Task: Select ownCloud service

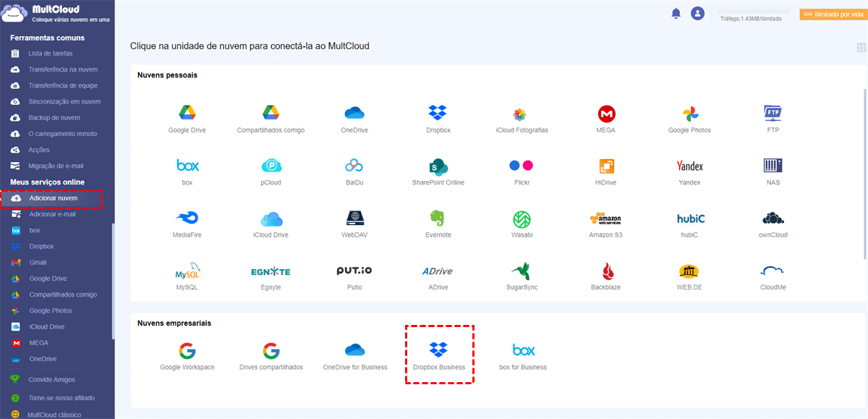Action: pyautogui.click(x=773, y=218)
